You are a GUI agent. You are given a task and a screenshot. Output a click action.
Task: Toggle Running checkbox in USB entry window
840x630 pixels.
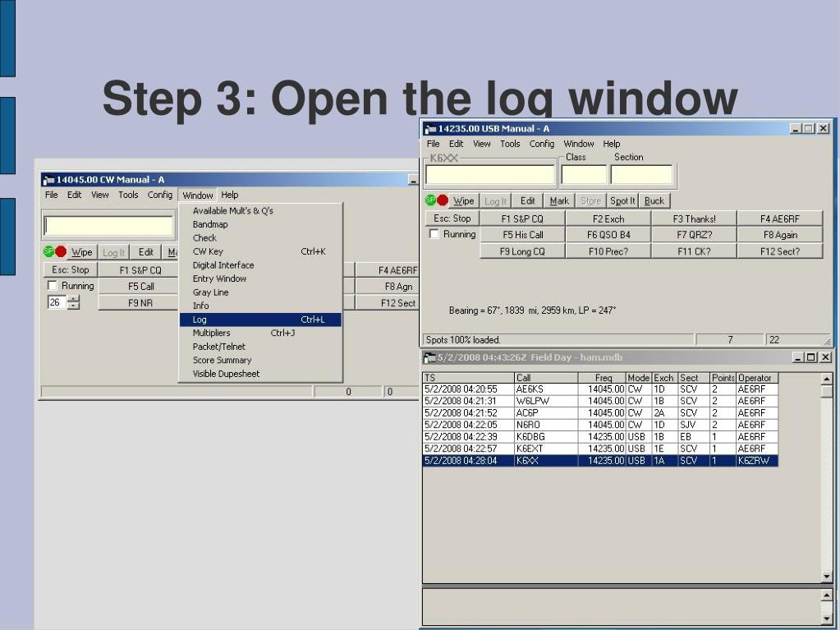coord(434,233)
